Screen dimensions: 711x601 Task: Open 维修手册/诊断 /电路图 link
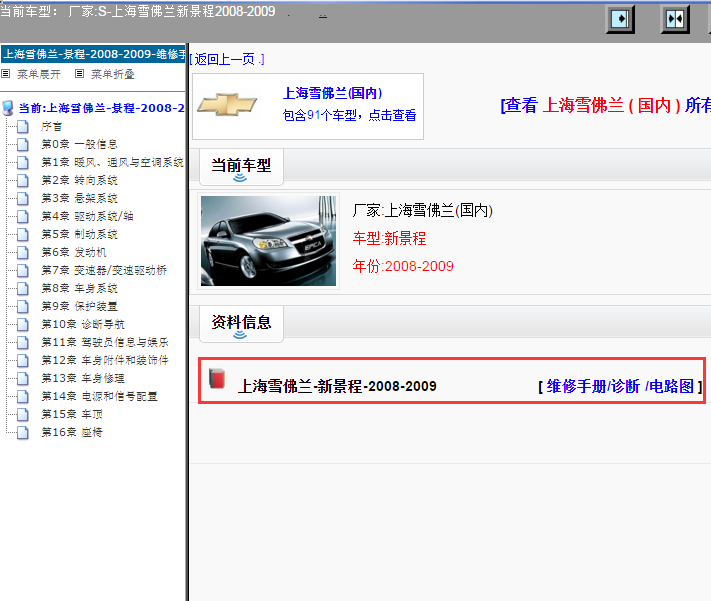coord(620,386)
